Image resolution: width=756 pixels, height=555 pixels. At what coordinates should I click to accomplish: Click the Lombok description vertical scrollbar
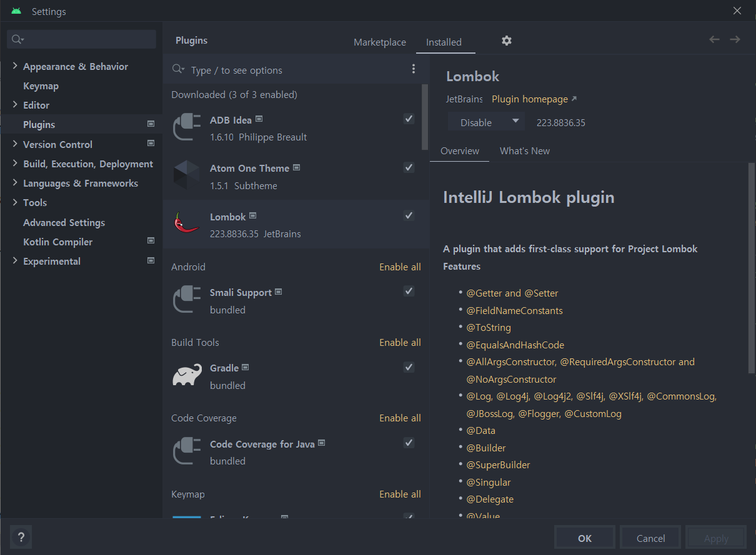[751, 268]
